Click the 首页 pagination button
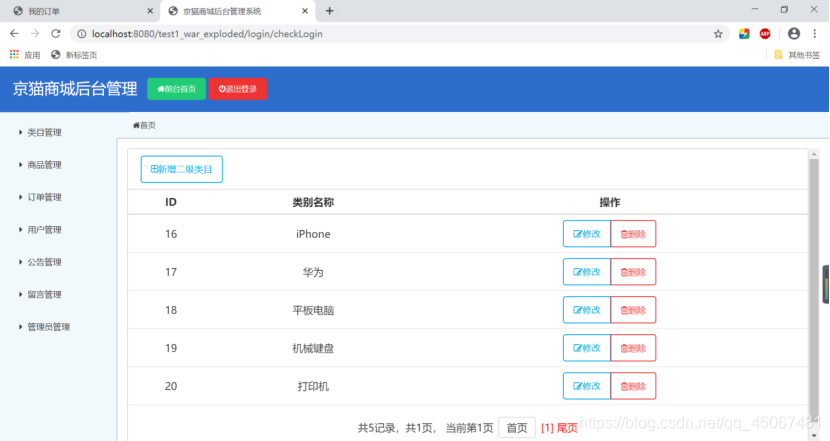 (517, 428)
